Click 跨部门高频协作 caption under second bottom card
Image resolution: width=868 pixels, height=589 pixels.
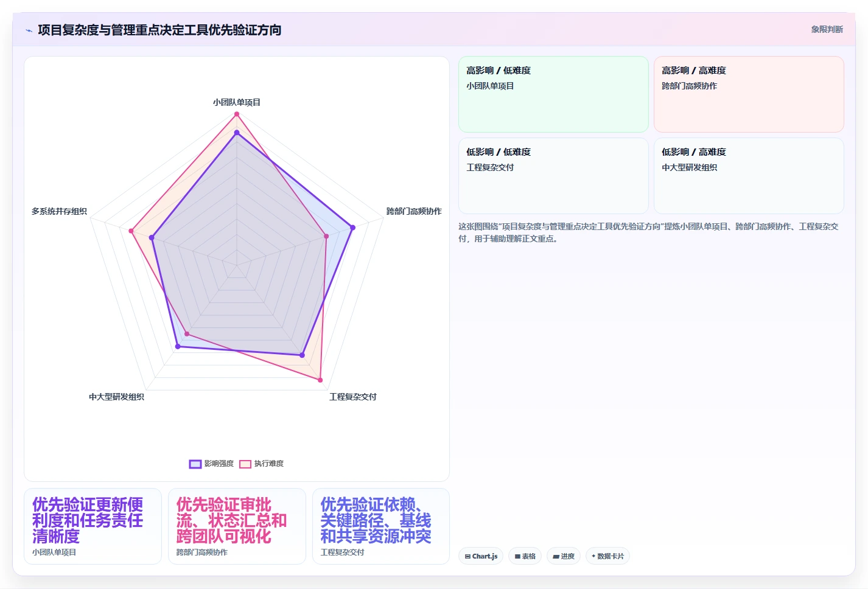point(202,552)
